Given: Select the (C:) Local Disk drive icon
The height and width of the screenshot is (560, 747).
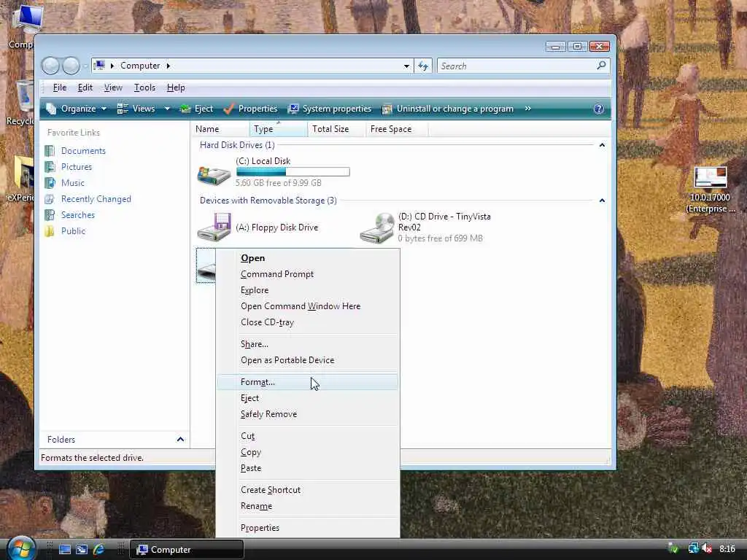Looking at the screenshot, I should [x=214, y=175].
